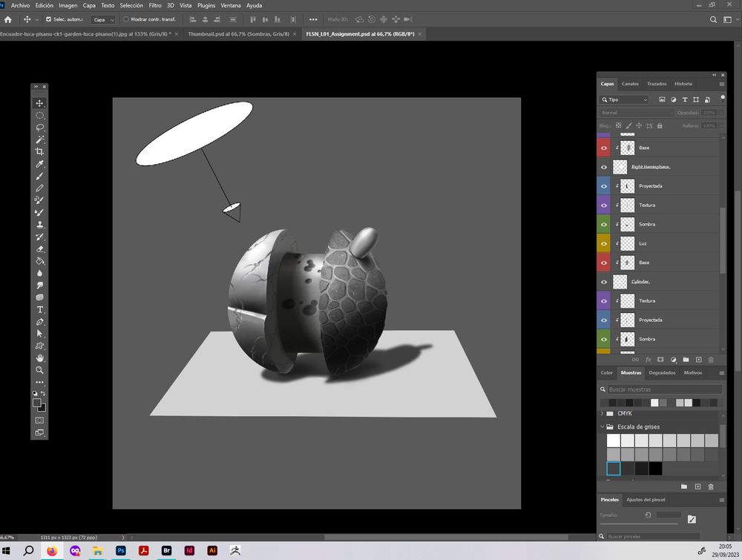
Task: Select the Lasso tool in the toolbar
Action: tap(40, 128)
